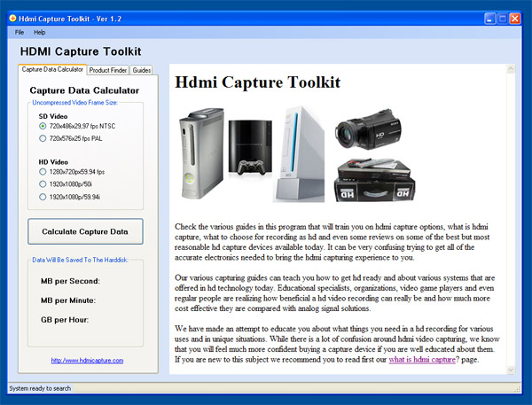Click the white Wii console image
The width and height of the screenshot is (532, 405).
[299, 154]
